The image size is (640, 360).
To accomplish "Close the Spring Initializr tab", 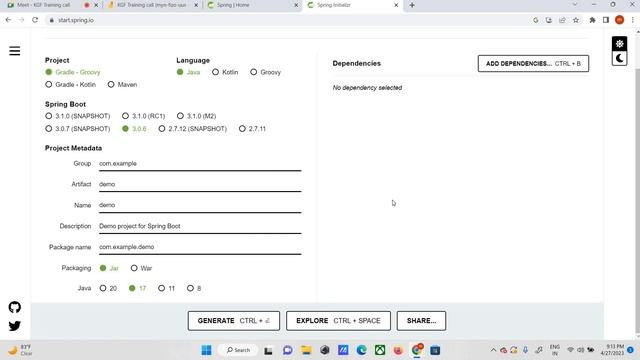I will [396, 5].
